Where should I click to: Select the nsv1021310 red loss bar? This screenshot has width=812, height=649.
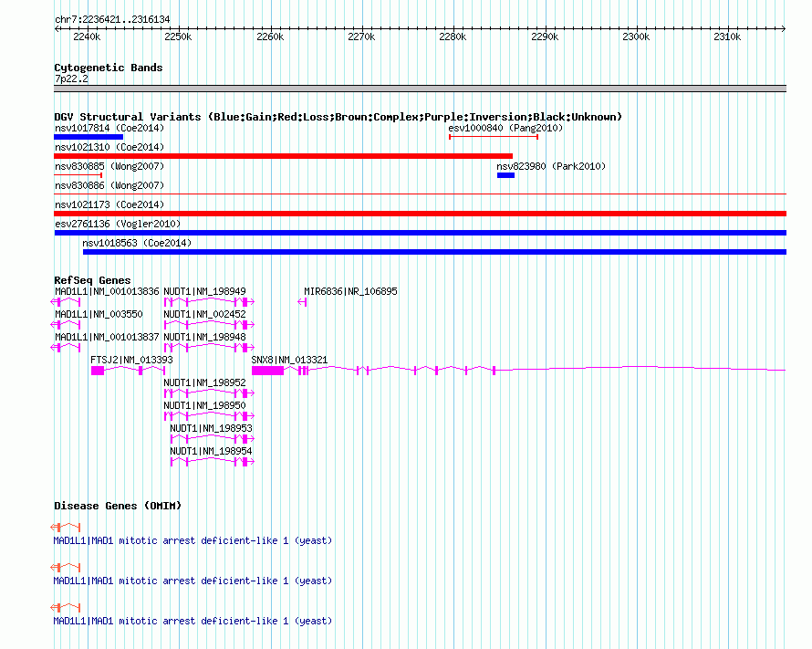click(x=283, y=156)
